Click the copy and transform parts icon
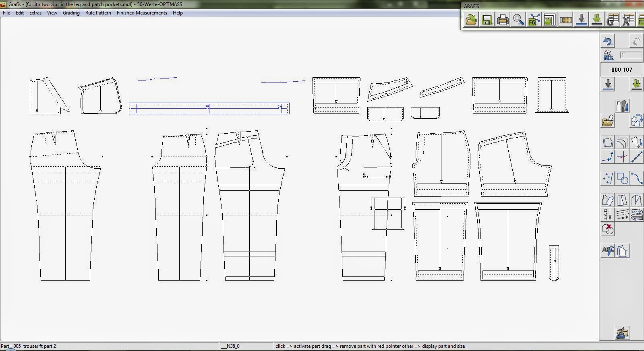Image resolution: width=644 pixels, height=351 pixels. tap(636, 120)
